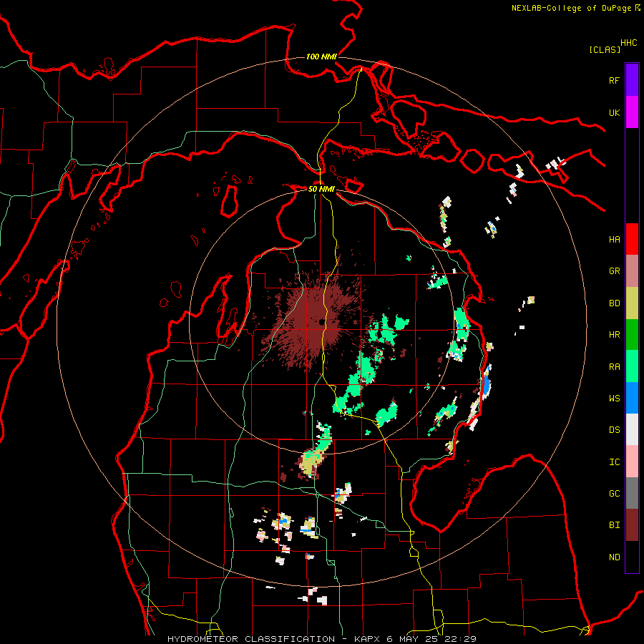Screen dimensions: 644x644
Task: Click the RF purple legend swatch
Action: 632,80
